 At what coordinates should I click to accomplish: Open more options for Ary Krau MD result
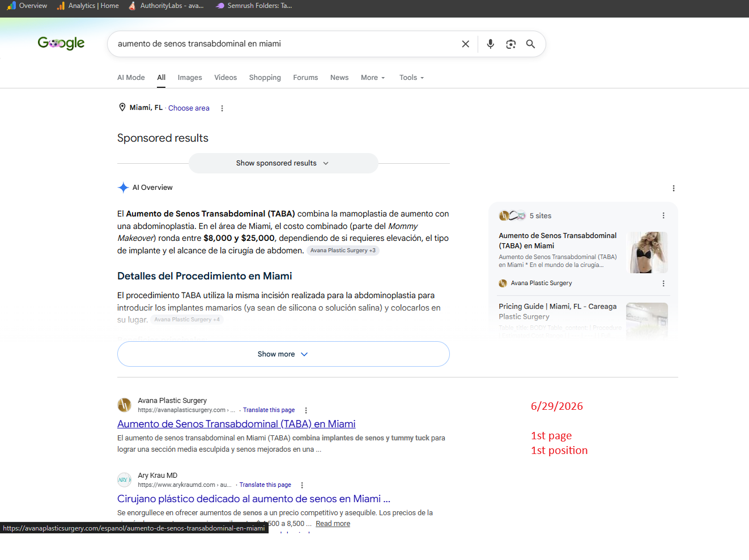(302, 485)
